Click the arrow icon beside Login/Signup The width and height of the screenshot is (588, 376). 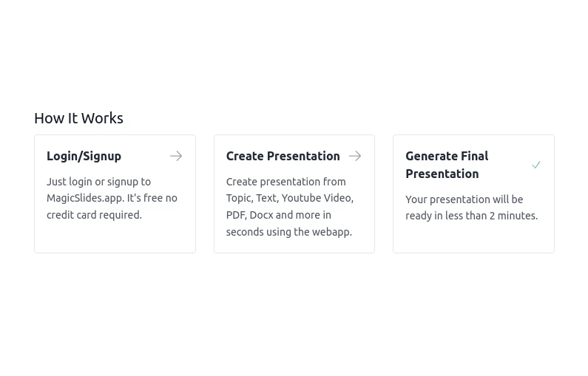[x=176, y=156]
